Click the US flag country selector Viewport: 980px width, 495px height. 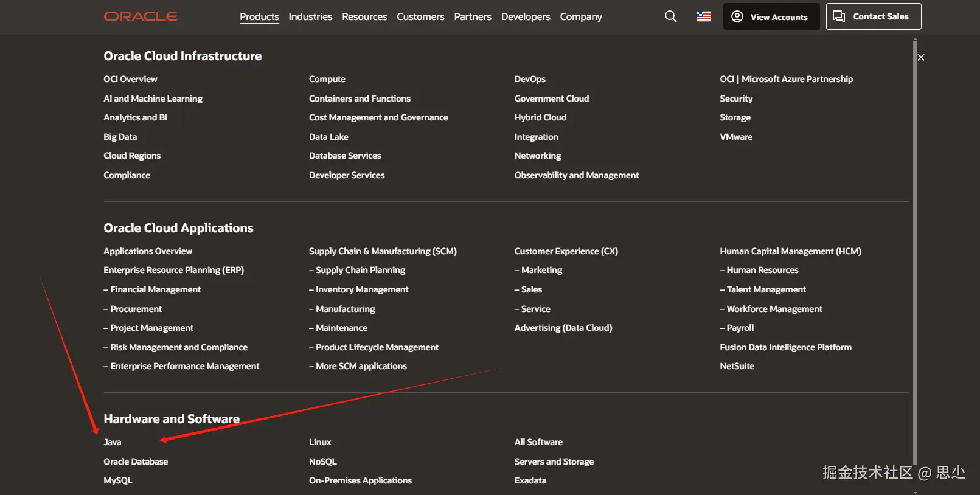click(x=704, y=16)
